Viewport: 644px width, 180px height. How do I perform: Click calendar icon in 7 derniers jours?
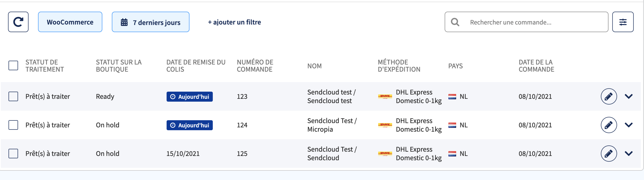(124, 22)
